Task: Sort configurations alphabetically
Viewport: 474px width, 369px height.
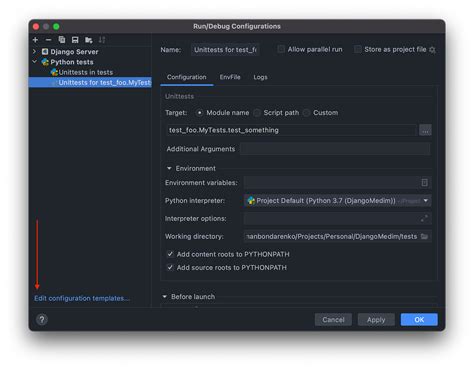Action: coord(102,40)
